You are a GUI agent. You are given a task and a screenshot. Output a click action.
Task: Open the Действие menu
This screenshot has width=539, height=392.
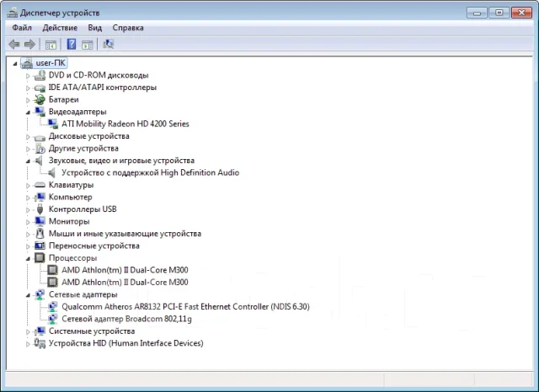pyautogui.click(x=60, y=28)
